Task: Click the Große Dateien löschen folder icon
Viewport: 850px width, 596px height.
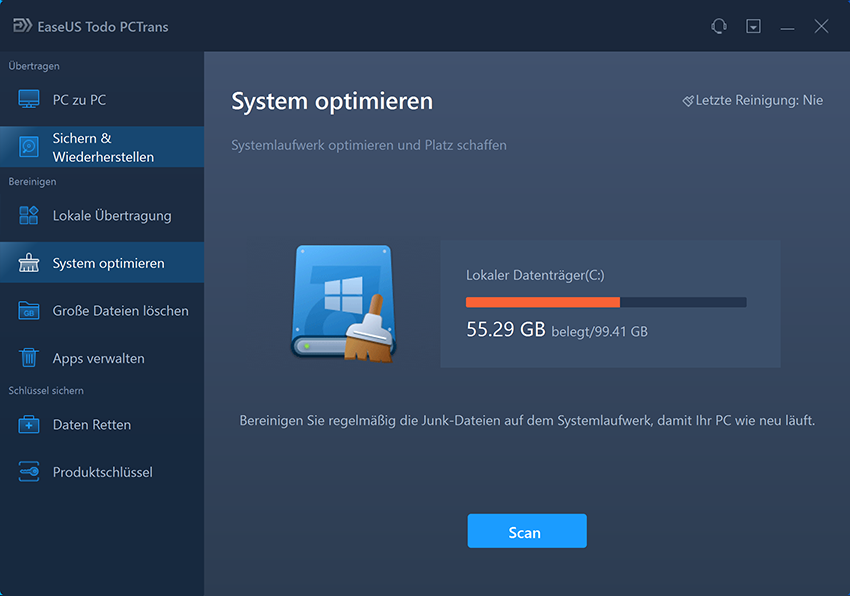Action: tap(29, 311)
